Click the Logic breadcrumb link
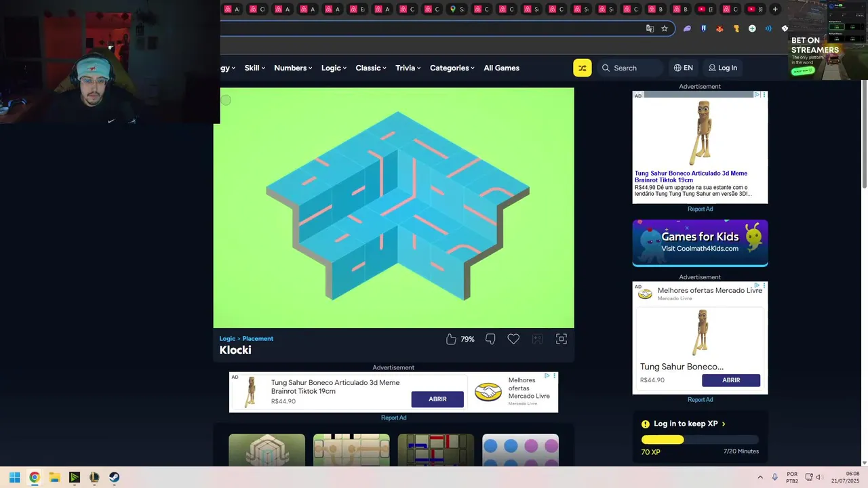This screenshot has width=868, height=488. point(227,339)
